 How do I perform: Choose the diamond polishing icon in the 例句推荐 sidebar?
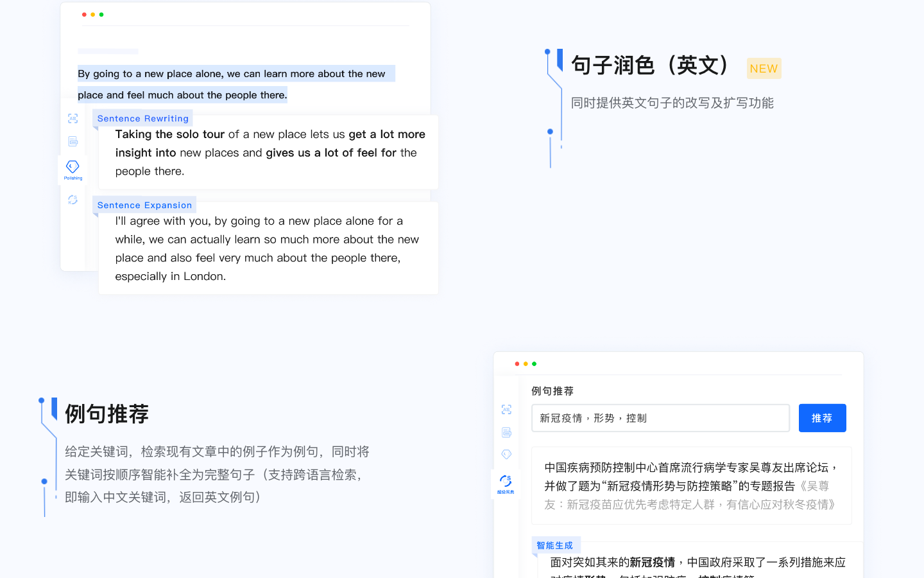(506, 455)
